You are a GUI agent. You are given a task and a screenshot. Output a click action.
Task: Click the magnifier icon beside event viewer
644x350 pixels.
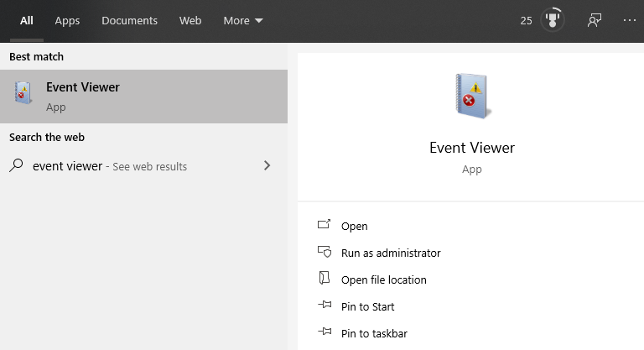pyautogui.click(x=16, y=165)
